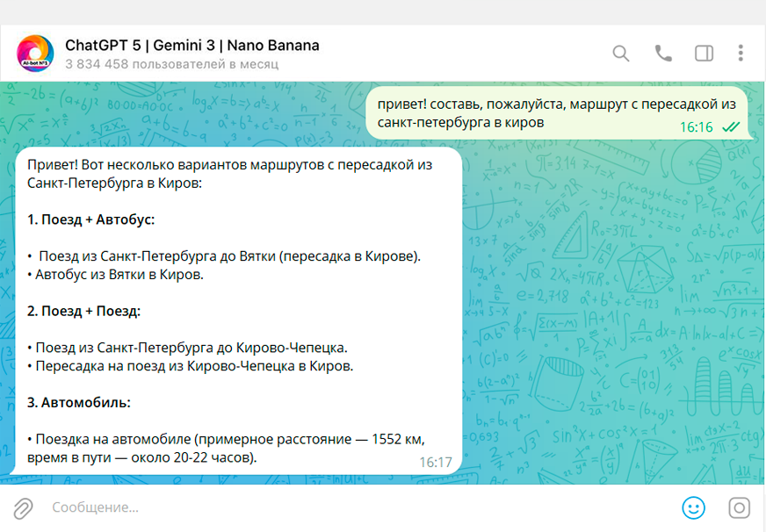Click the green double-checkmark read status
This screenshot has width=766, height=532.
click(730, 127)
